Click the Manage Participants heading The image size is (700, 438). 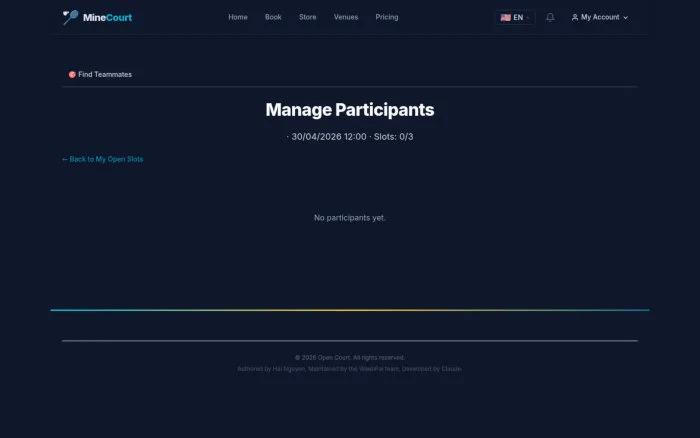point(350,110)
